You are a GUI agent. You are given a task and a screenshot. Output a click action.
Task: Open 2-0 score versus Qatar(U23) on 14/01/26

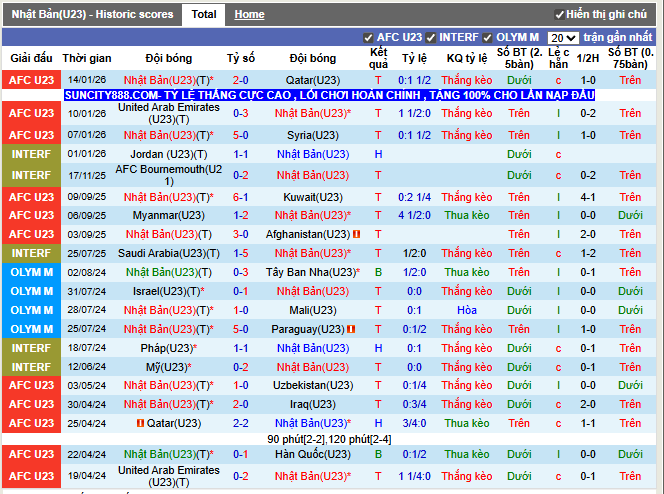(x=241, y=80)
